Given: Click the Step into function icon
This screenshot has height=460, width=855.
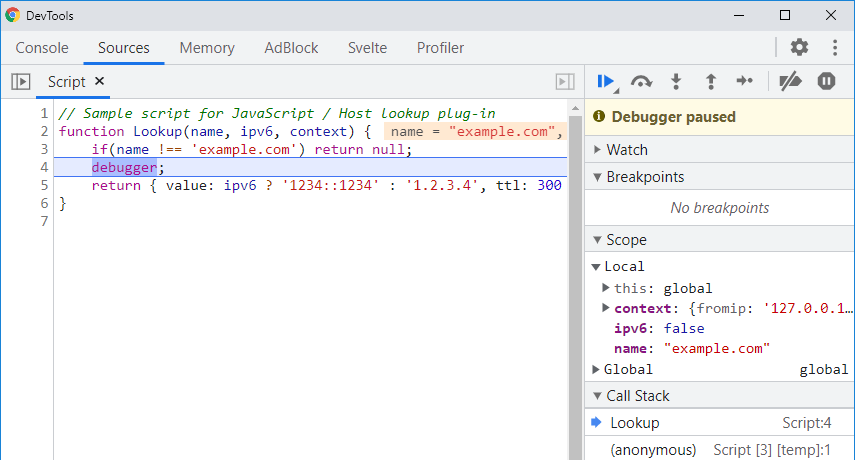Looking at the screenshot, I should pyautogui.click(x=676, y=82).
